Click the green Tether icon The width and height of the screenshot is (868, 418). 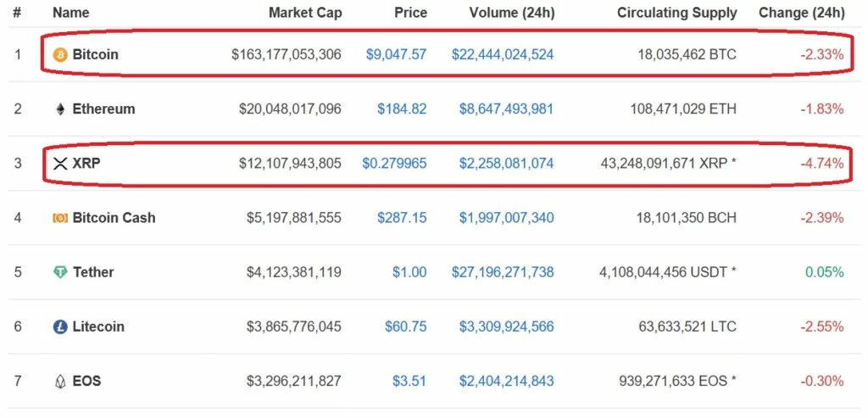[60, 272]
